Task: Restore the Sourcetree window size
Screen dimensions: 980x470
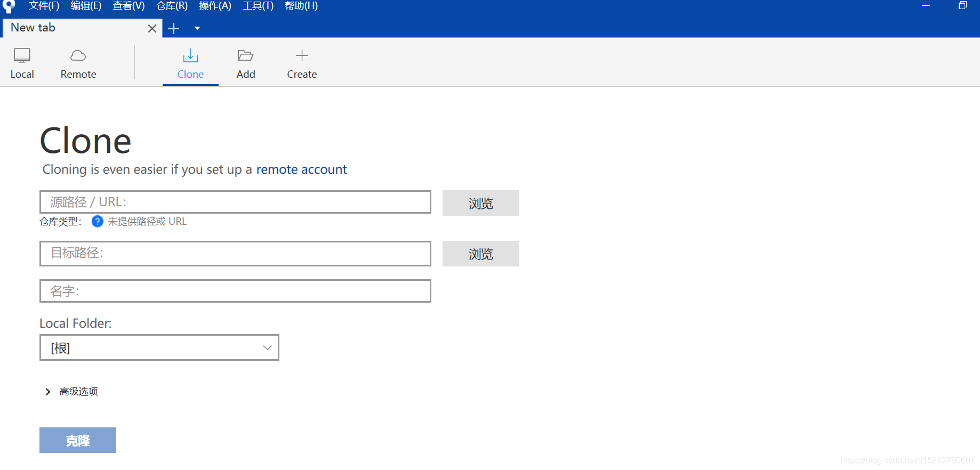Action: coord(962,6)
